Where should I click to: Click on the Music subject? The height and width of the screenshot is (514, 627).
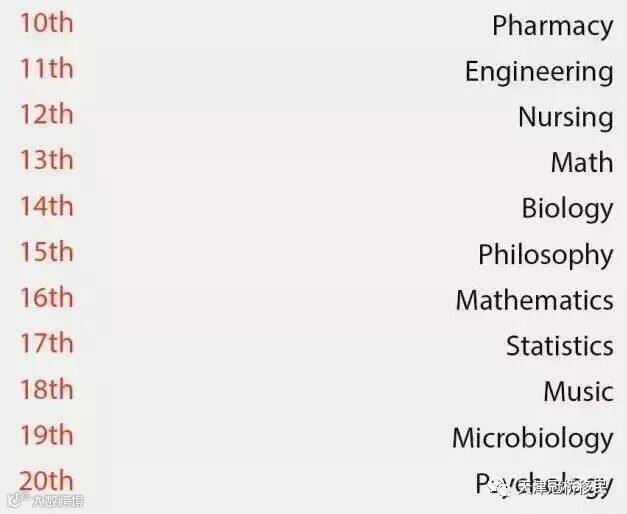coord(578,391)
